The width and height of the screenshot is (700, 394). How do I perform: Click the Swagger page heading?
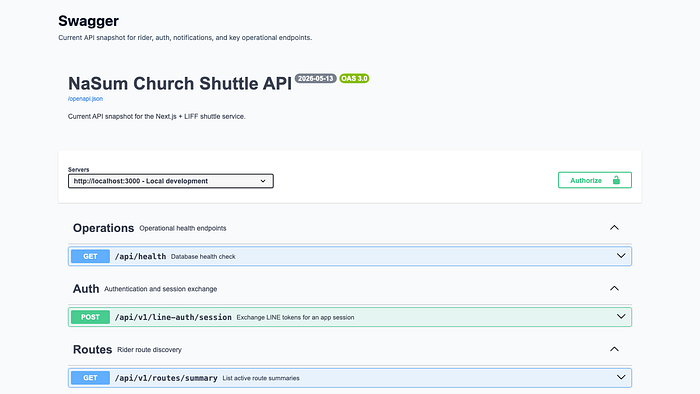tap(88, 21)
